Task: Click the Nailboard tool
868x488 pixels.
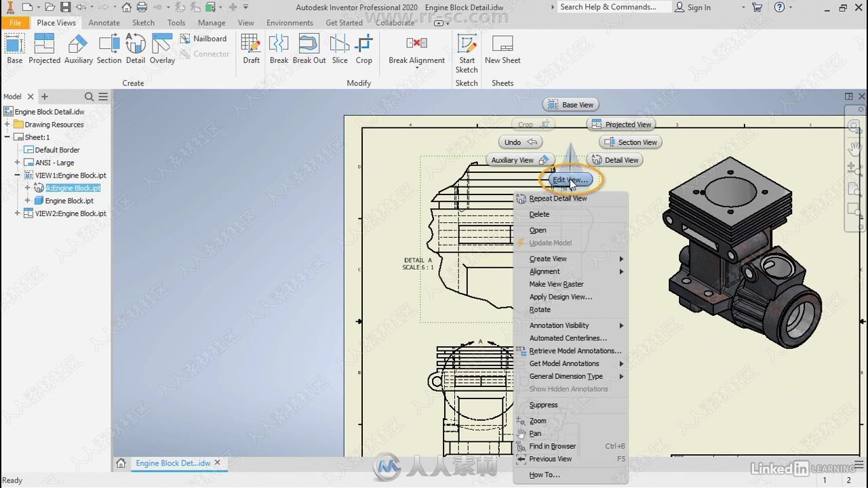Action: pyautogui.click(x=203, y=39)
